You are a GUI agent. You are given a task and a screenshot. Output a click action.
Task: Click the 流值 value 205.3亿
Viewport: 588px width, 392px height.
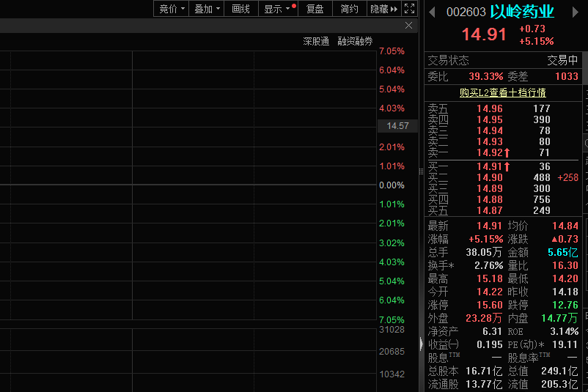click(559, 384)
